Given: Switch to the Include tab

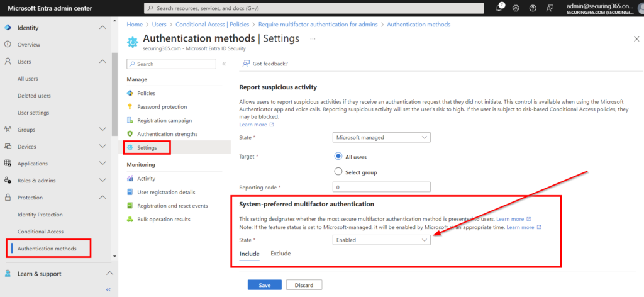Looking at the screenshot, I should click(249, 254).
